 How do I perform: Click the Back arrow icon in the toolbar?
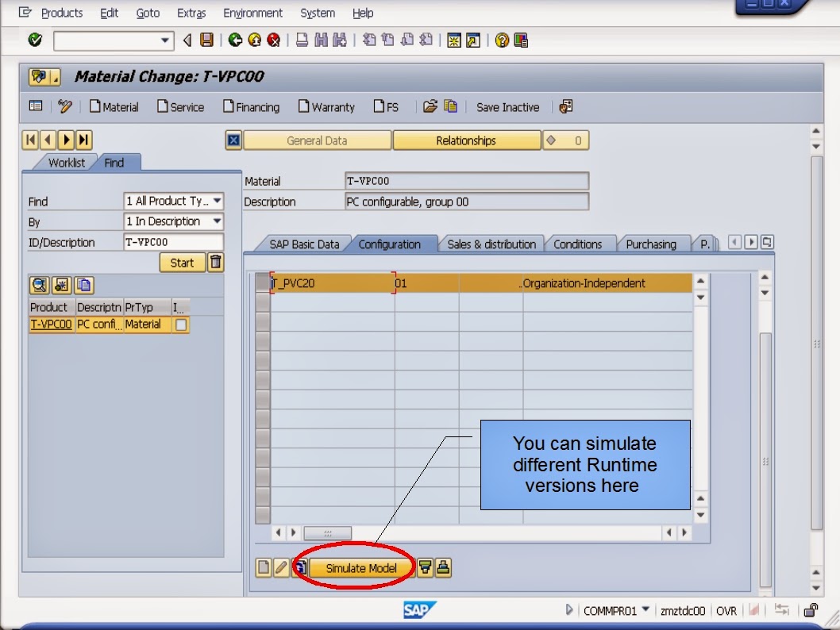point(235,40)
